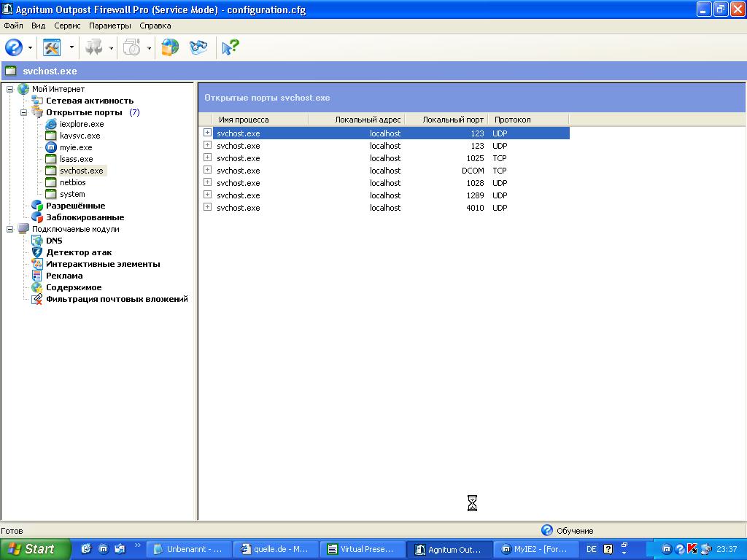This screenshot has height=560, width=747.
Task: Click the Kaspersky K icon in system tray
Action: 693,549
